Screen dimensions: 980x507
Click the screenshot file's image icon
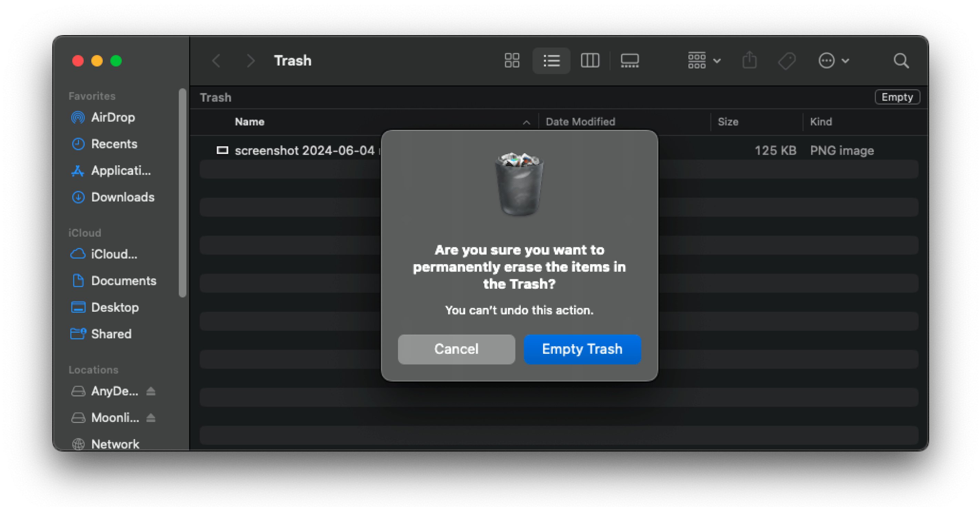click(222, 150)
